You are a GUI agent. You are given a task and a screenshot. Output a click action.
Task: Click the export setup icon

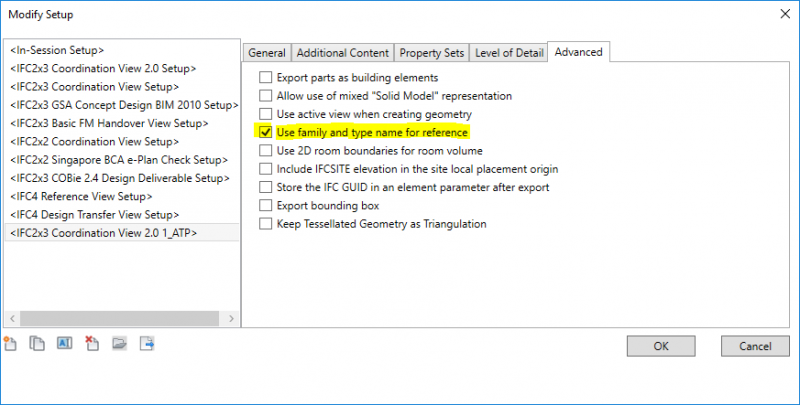147,344
